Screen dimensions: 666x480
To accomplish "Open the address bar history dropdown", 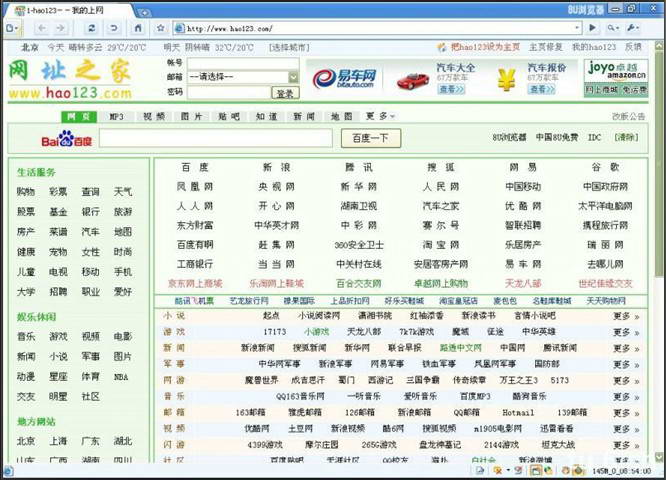I will pyautogui.click(x=577, y=28).
